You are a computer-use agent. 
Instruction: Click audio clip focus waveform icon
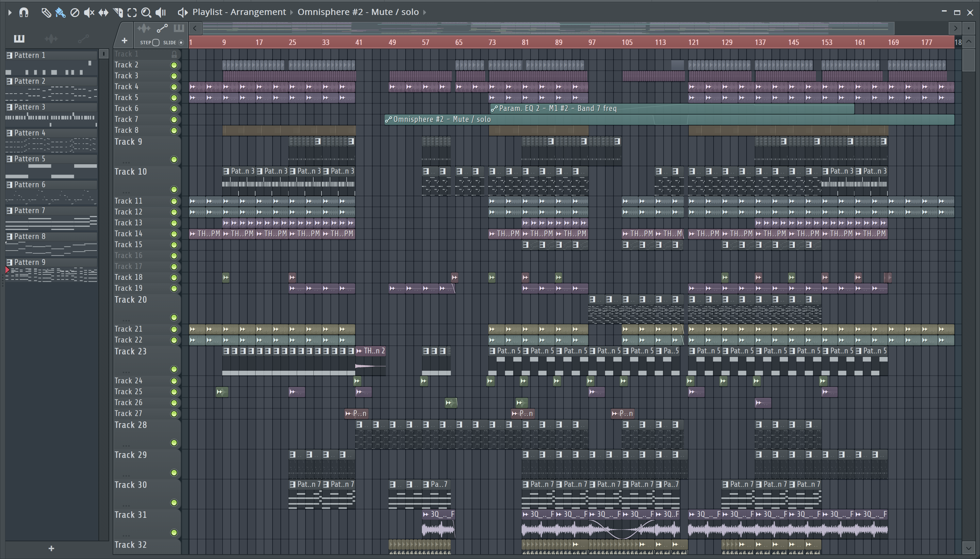[x=144, y=28]
